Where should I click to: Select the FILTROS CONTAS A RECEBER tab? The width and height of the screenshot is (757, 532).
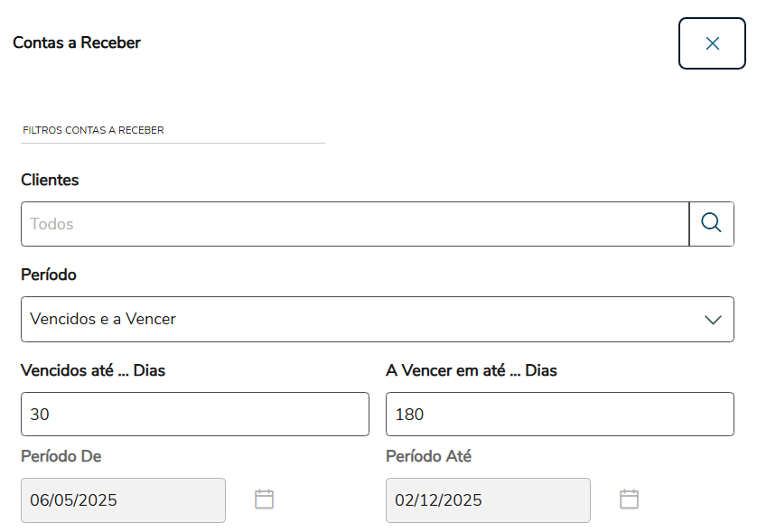coord(93,130)
